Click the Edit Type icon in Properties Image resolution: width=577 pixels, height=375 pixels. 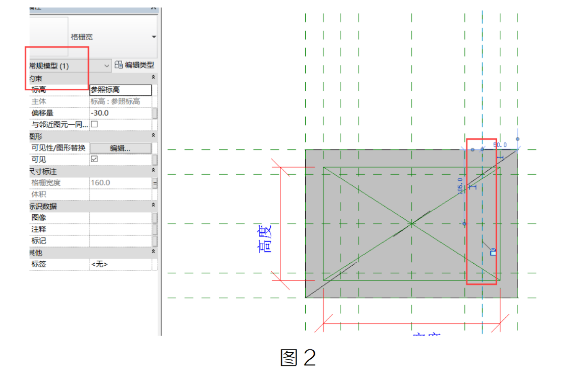(118, 65)
